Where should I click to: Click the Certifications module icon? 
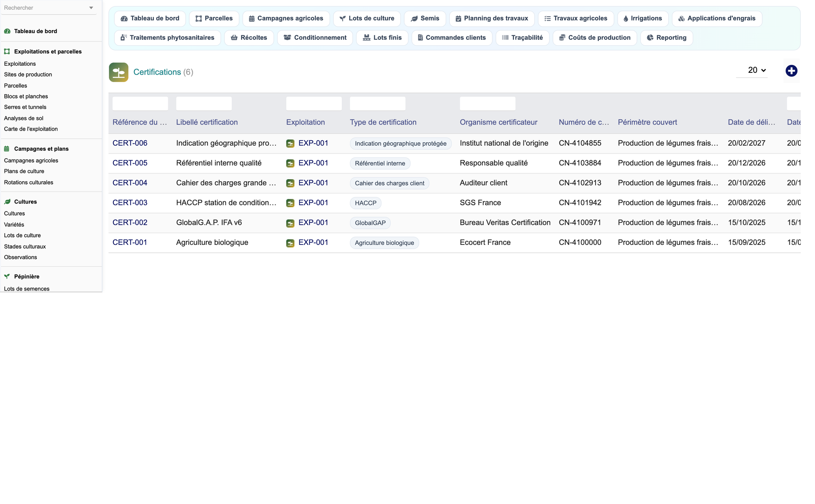point(119,72)
